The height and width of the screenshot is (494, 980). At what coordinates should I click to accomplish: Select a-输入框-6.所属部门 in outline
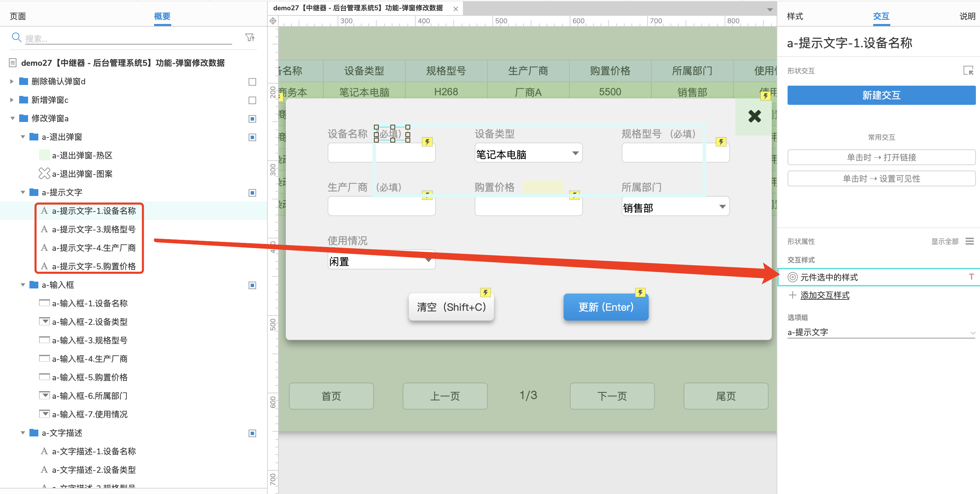coord(89,396)
